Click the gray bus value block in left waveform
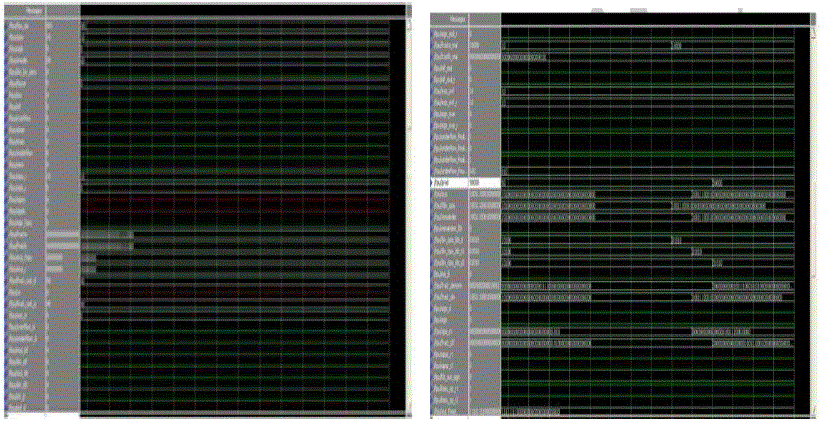The height and width of the screenshot is (424, 822). (x=107, y=237)
